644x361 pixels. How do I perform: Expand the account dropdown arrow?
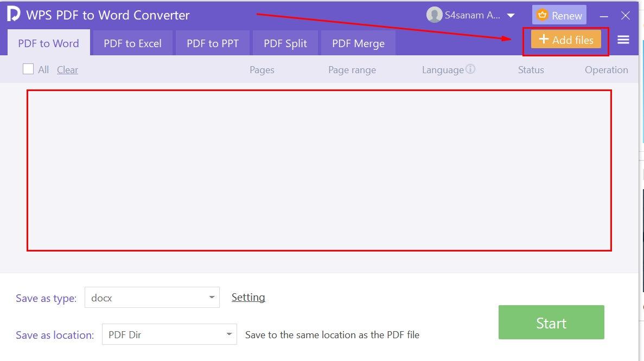tap(511, 16)
